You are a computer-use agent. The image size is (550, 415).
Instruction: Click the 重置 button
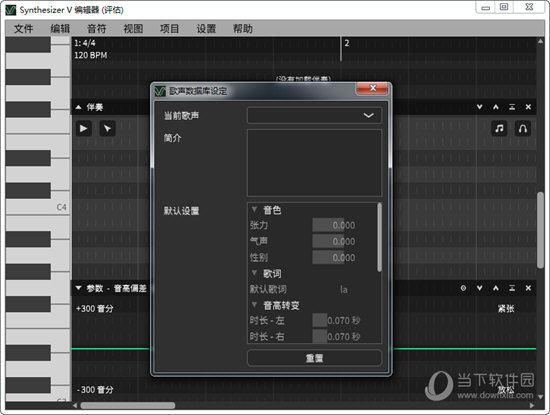pyautogui.click(x=314, y=358)
